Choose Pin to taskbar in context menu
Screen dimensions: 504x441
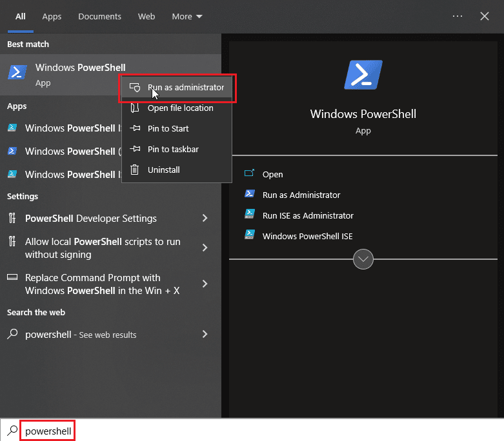pyautogui.click(x=177, y=149)
